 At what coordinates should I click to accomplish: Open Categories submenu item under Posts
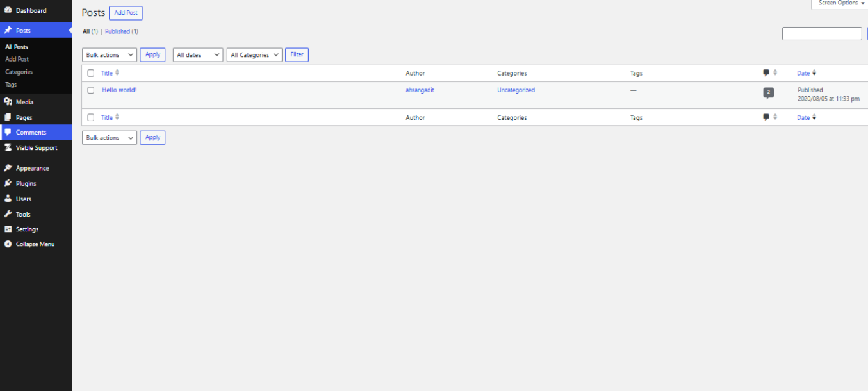[x=19, y=72]
